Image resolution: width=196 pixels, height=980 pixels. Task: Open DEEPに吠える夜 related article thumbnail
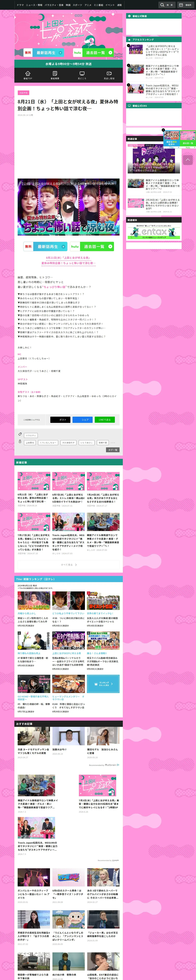click(154, 158)
